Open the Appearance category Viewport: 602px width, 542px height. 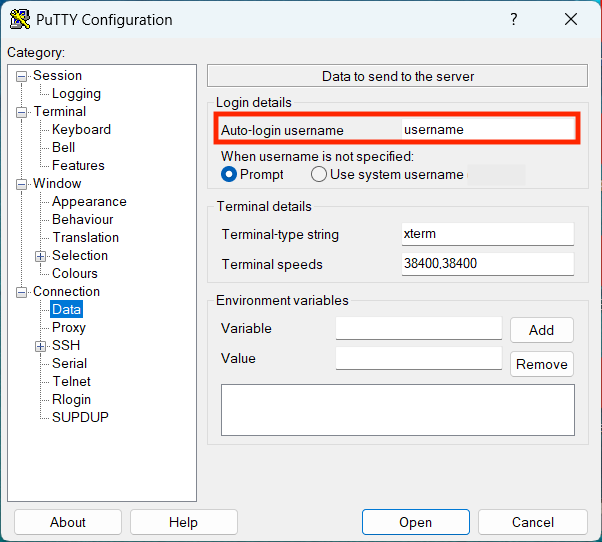tap(89, 202)
